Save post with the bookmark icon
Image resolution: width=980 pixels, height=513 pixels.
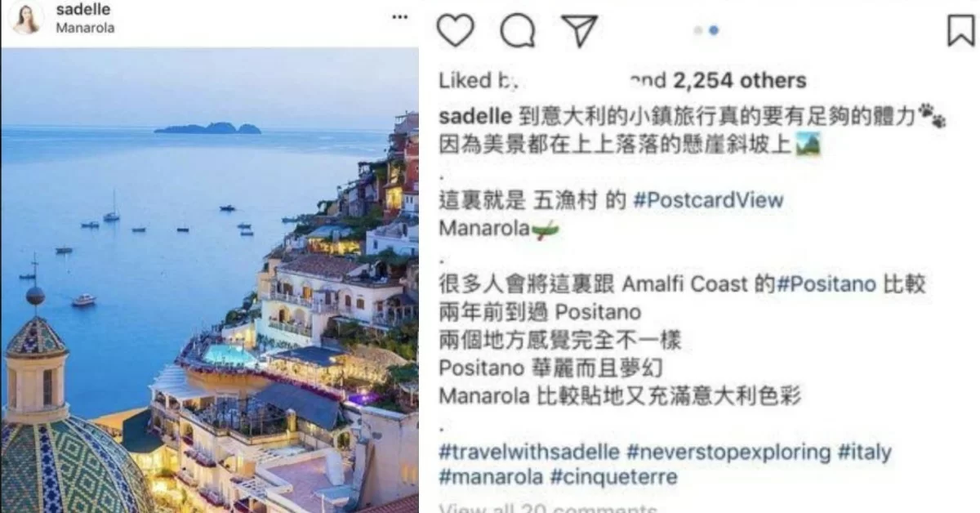pyautogui.click(x=961, y=30)
